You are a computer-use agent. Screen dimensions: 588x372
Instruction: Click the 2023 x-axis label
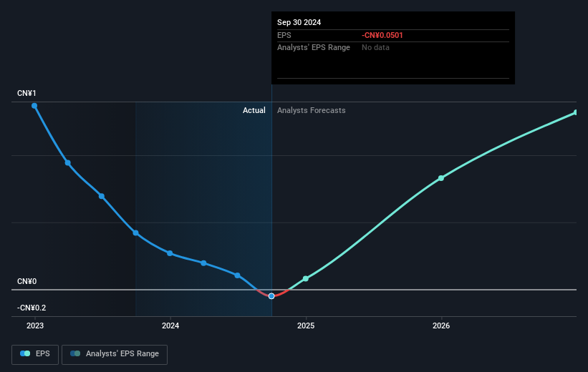coord(35,325)
